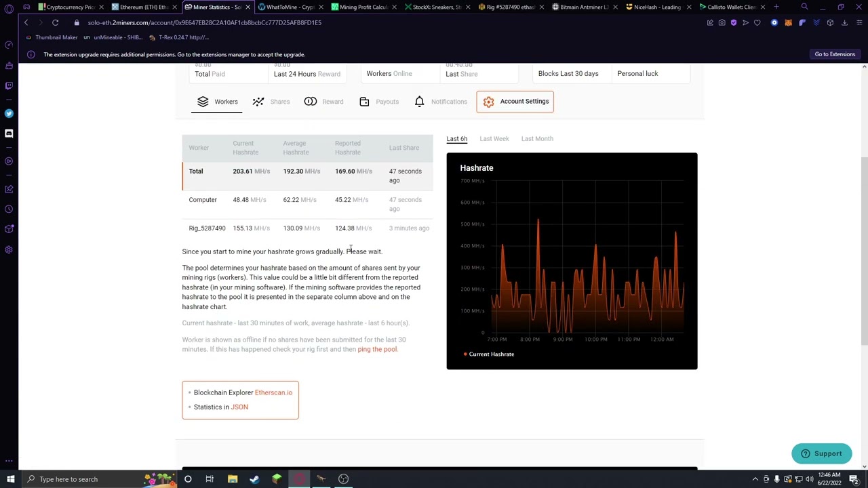Click the Account Settings gear icon
This screenshot has width=868, height=488.
point(488,102)
